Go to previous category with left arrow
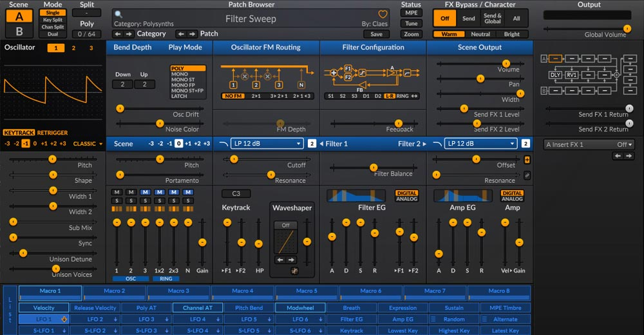Screen dimensions: 644x335 [118, 33]
